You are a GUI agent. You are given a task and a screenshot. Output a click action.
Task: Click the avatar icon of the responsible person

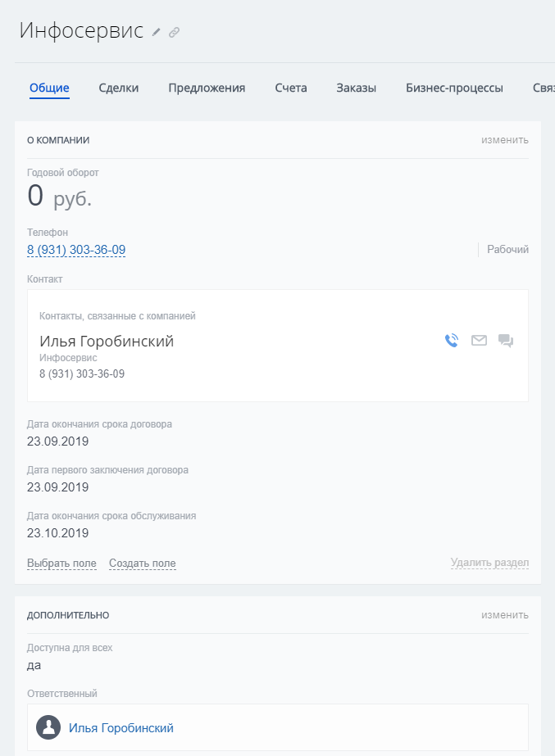[x=49, y=727]
